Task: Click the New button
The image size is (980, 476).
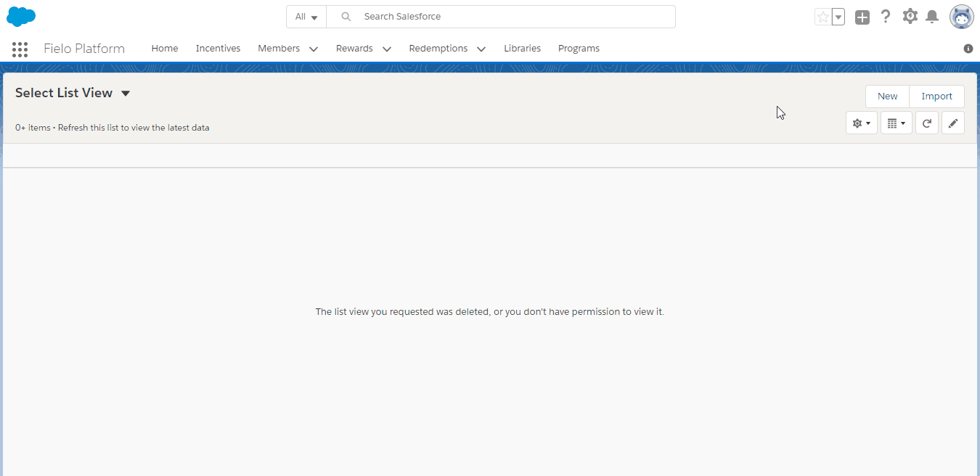Action: point(887,97)
